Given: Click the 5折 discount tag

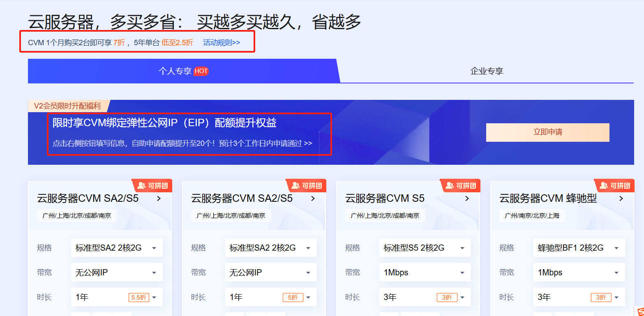Looking at the screenshot, I should pyautogui.click(x=293, y=298).
